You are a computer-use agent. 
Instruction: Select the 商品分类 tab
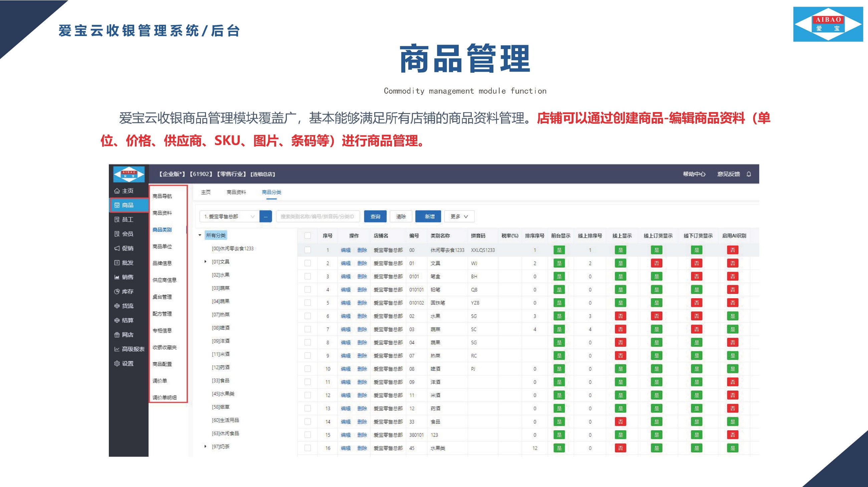click(x=271, y=192)
